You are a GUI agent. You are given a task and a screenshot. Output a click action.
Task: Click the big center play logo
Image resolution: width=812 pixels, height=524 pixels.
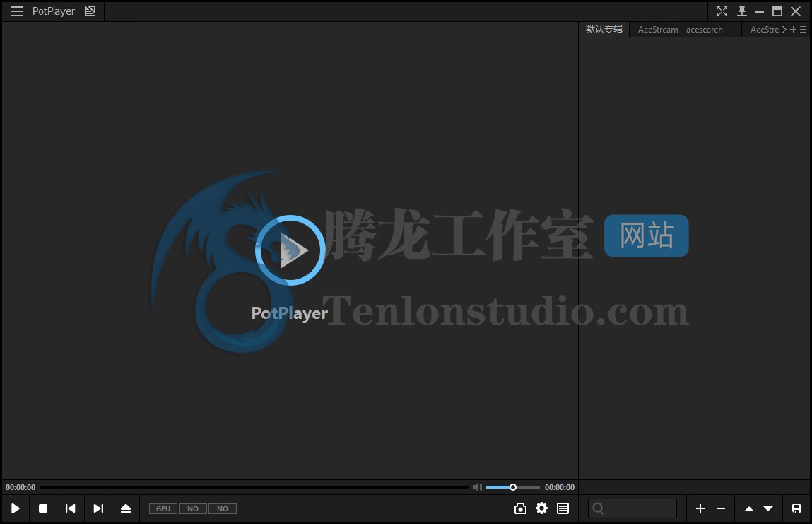click(x=290, y=250)
